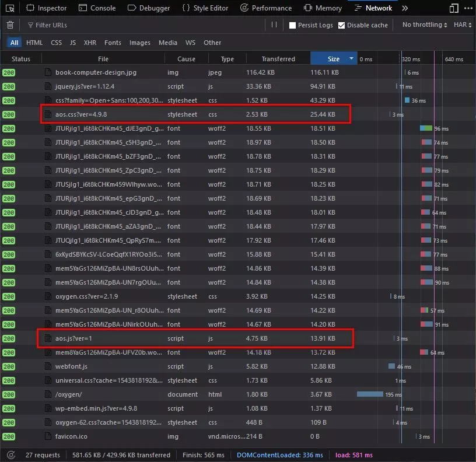Pause network recording with pause icon
Image resolution: width=476 pixels, height=462 pixels.
tap(274, 25)
